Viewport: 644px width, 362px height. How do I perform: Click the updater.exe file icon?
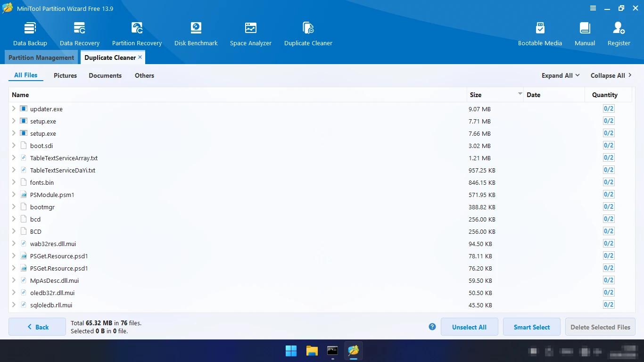coord(24,109)
